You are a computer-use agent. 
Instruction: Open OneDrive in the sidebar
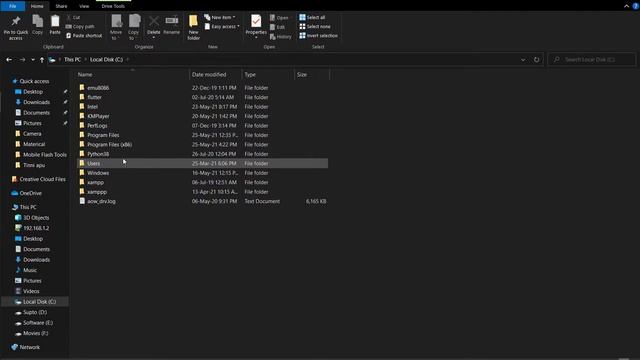click(31, 193)
